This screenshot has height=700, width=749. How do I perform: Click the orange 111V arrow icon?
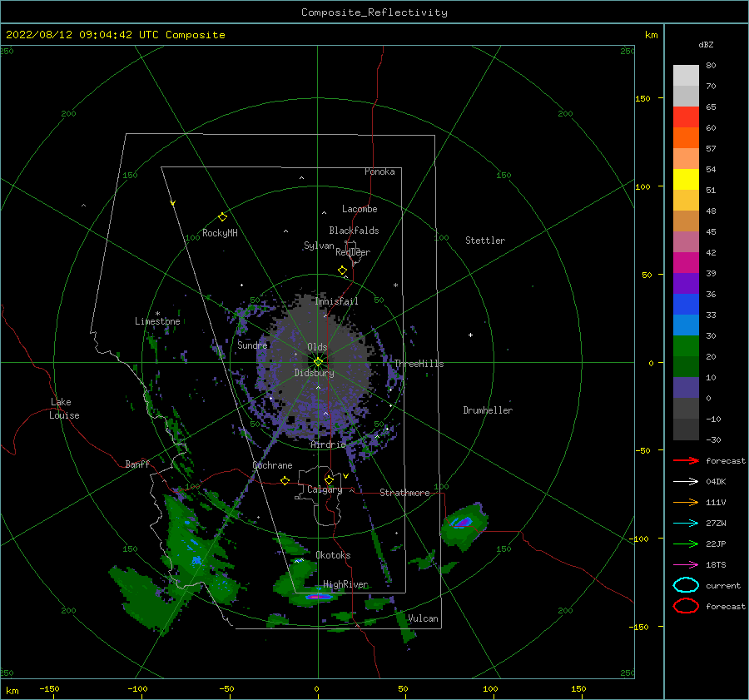[686, 502]
